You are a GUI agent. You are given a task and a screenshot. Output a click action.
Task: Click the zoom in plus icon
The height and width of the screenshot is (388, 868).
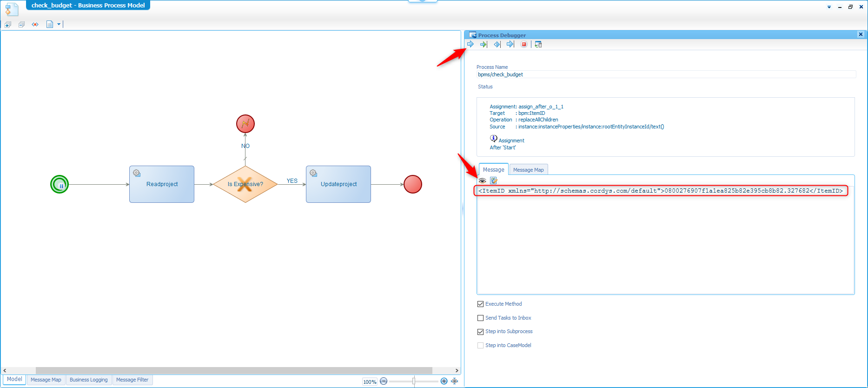click(x=444, y=381)
